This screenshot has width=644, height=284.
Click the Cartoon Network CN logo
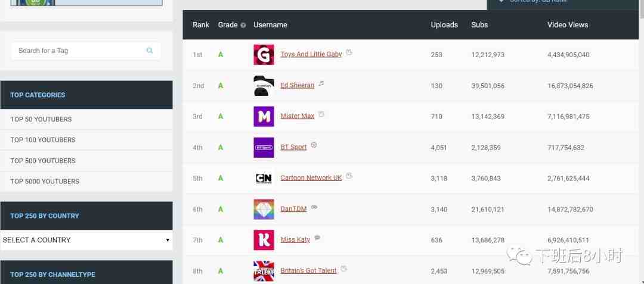click(264, 178)
